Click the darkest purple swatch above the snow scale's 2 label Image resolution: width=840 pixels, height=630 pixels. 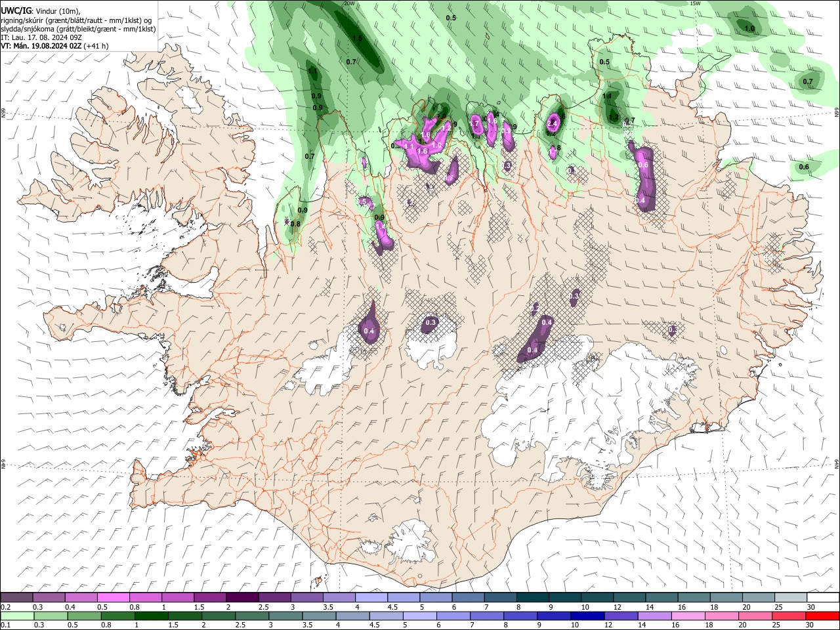242,597
